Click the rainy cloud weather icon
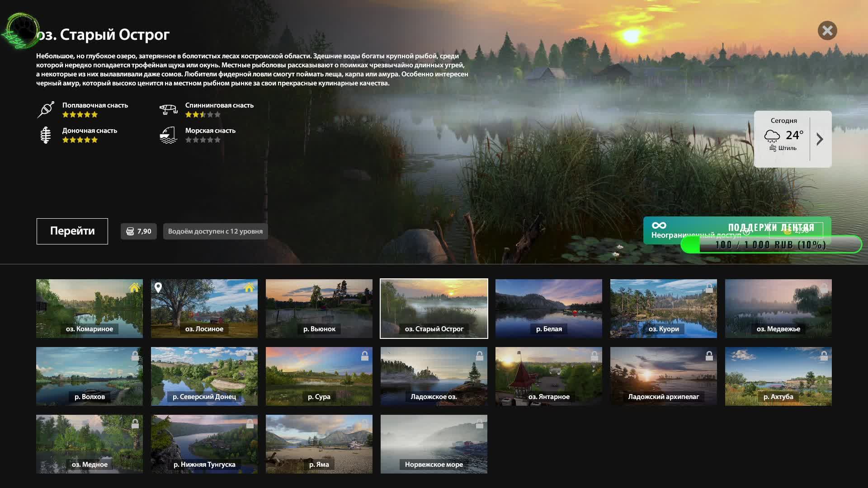Image resolution: width=868 pixels, height=488 pixels. pos(772,136)
